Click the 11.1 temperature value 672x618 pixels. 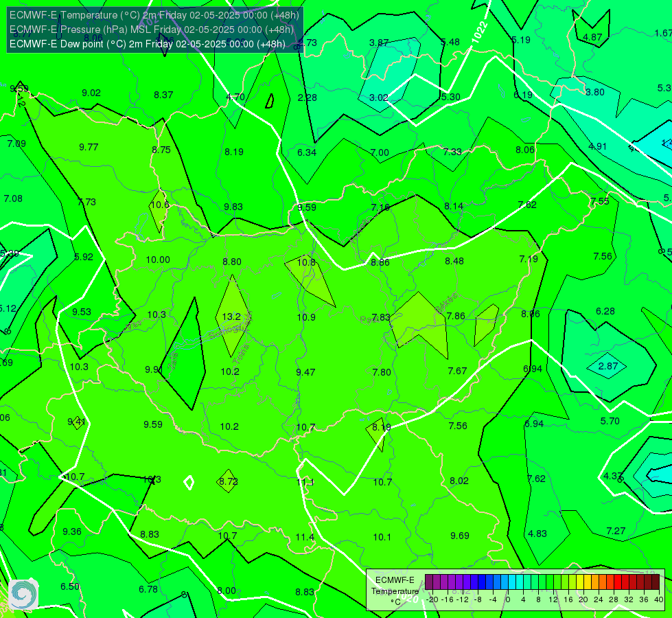305,482
